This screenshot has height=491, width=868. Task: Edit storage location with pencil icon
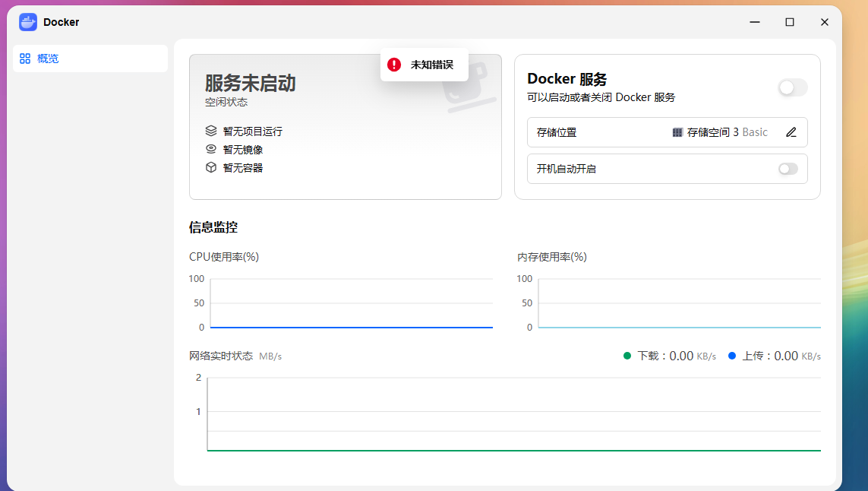(x=791, y=132)
